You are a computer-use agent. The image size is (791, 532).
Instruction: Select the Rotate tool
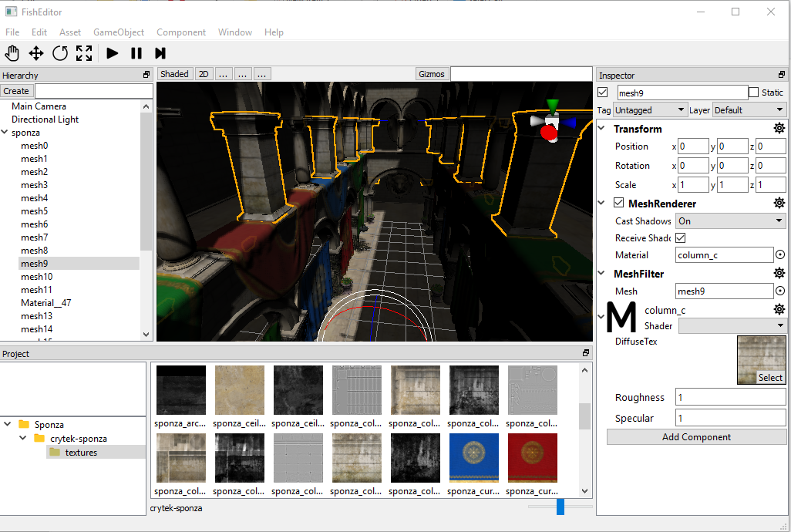tap(60, 53)
